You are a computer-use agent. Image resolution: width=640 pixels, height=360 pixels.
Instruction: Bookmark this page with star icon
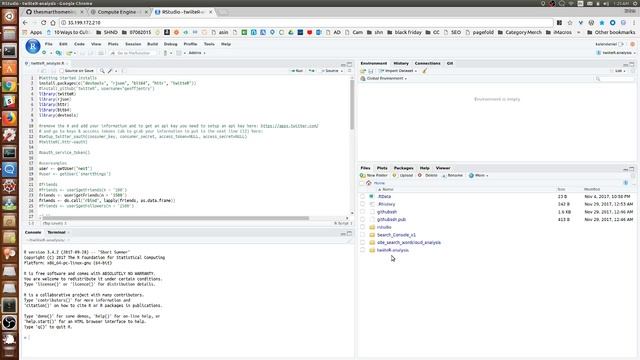click(570, 23)
